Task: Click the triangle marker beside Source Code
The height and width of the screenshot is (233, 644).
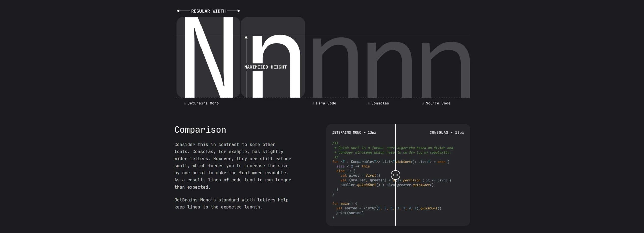Action: click(x=423, y=103)
